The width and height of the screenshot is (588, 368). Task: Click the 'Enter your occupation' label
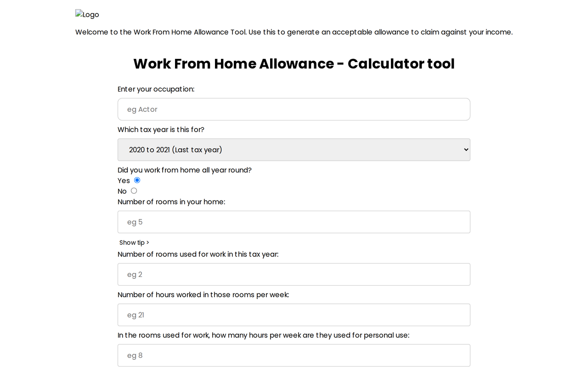click(x=156, y=89)
